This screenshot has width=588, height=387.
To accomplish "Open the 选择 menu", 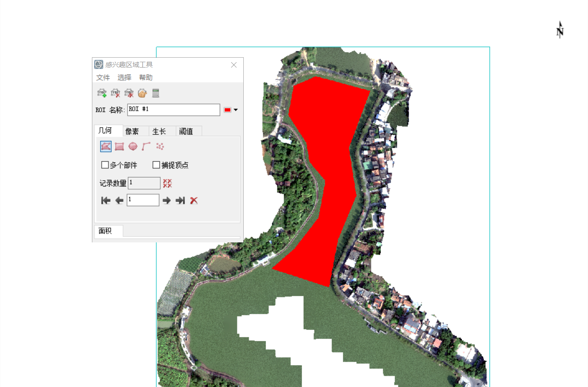I will click(124, 77).
